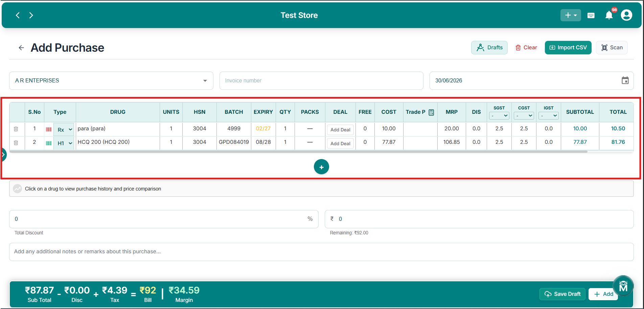Click expiry 02/27 cell
This screenshot has width=644, height=309.
click(263, 129)
